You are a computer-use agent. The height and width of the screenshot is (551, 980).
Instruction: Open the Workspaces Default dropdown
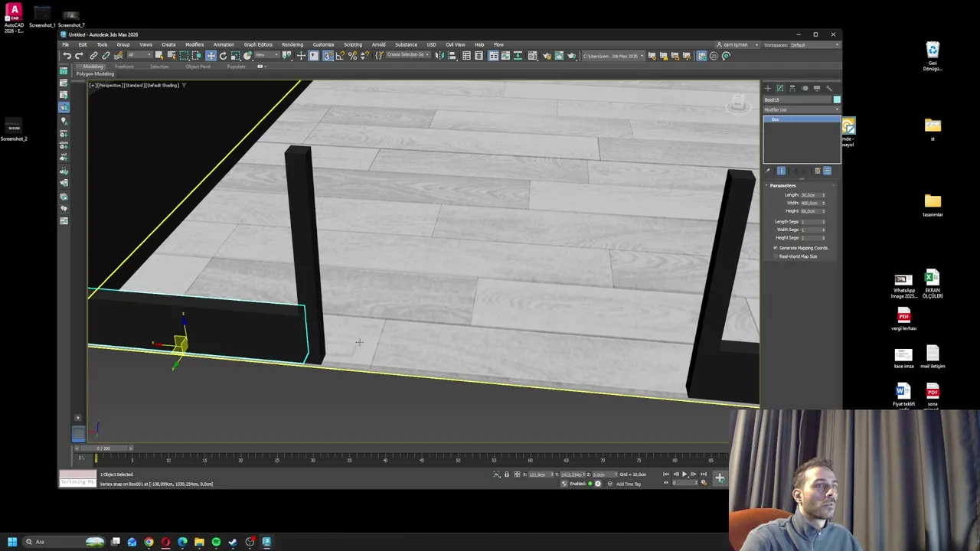tap(815, 44)
